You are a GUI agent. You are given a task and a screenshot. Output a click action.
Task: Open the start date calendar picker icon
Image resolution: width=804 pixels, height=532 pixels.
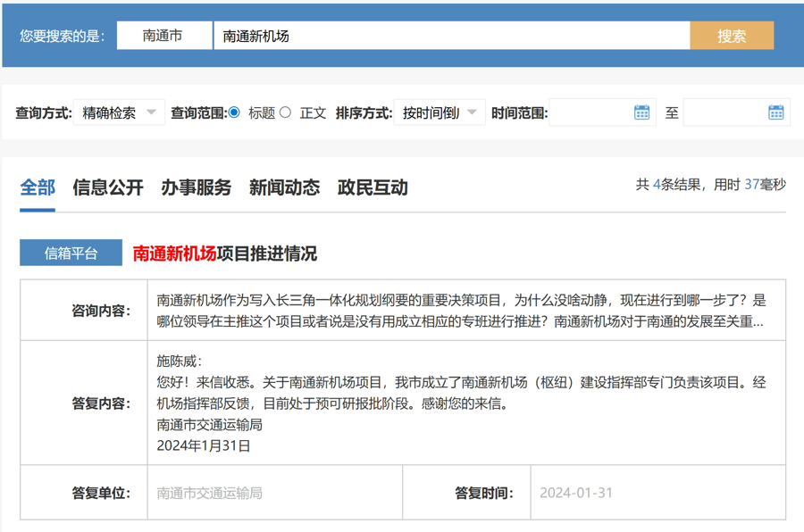[x=641, y=112]
